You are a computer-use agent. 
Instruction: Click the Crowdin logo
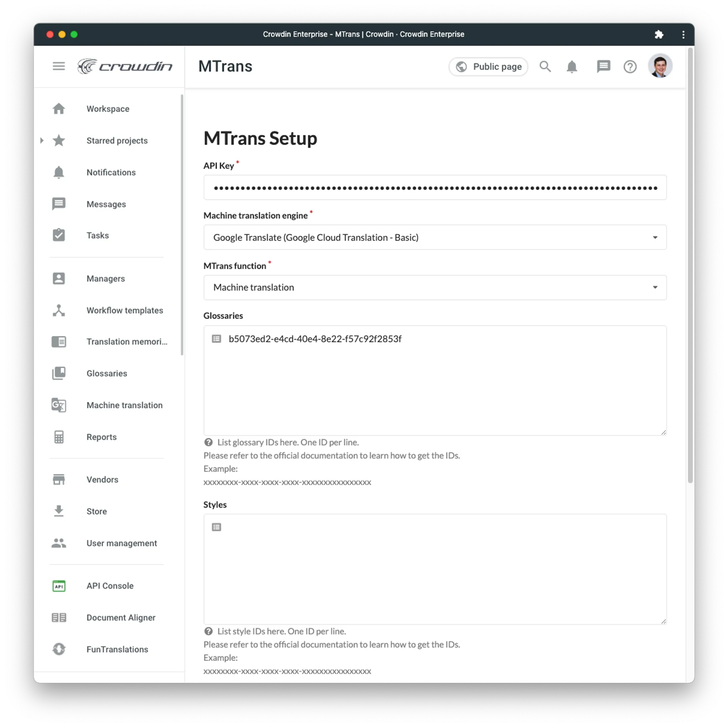[125, 66]
